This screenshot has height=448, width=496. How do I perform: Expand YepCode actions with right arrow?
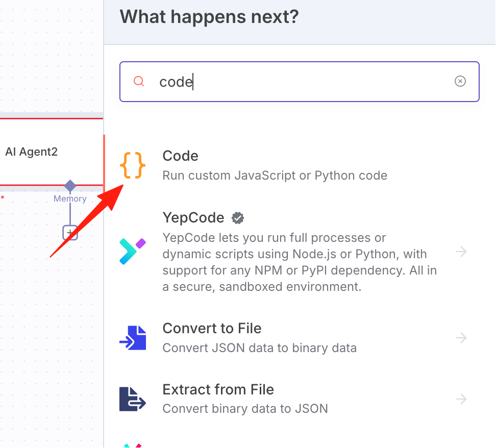coord(461,252)
